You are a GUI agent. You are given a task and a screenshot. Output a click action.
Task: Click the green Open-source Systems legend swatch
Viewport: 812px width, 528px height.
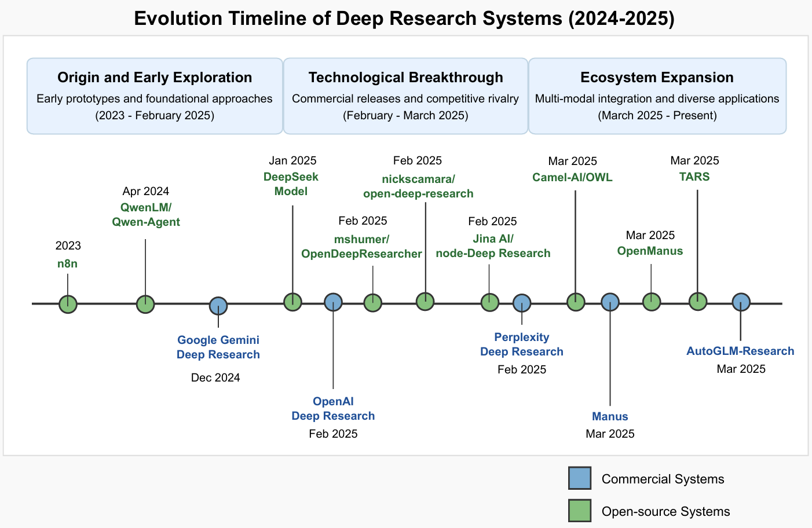[580, 511]
